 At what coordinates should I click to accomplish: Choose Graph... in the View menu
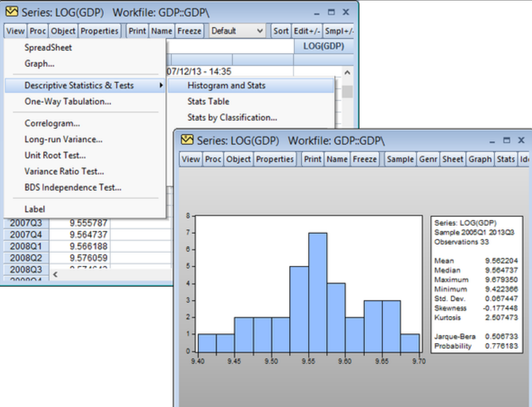click(x=85, y=63)
